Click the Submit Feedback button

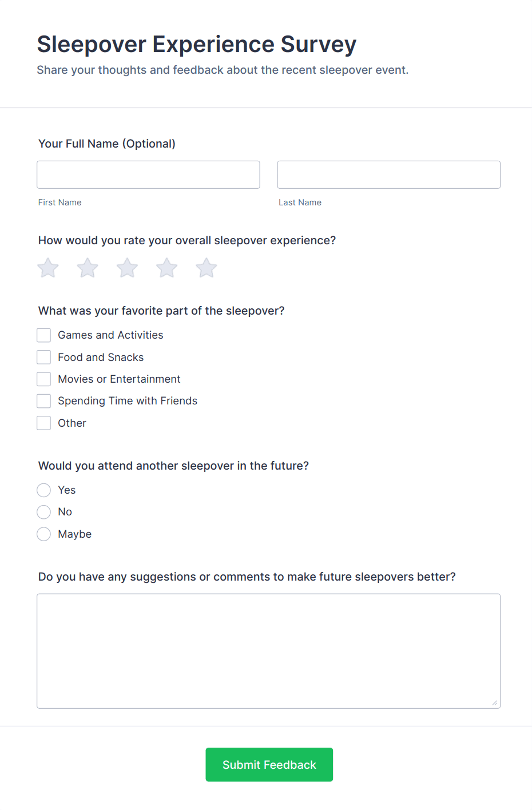tap(269, 764)
